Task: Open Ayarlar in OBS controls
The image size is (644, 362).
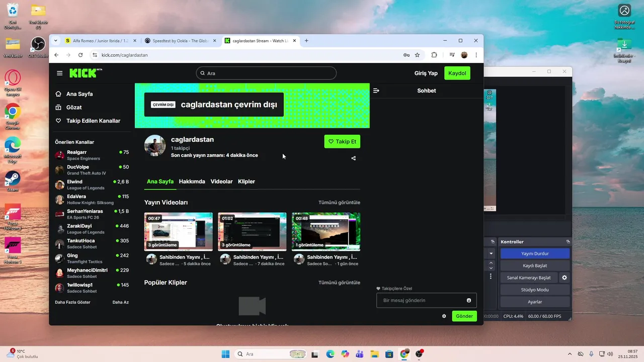Action: [535, 302]
